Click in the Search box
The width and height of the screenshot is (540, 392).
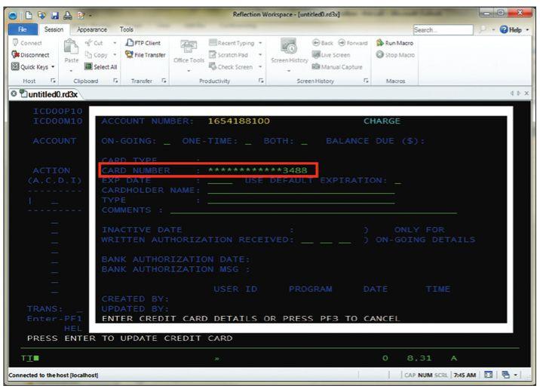click(443, 30)
